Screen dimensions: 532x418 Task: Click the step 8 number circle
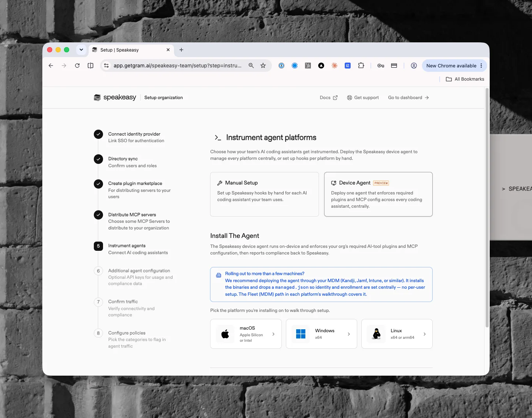98,333
